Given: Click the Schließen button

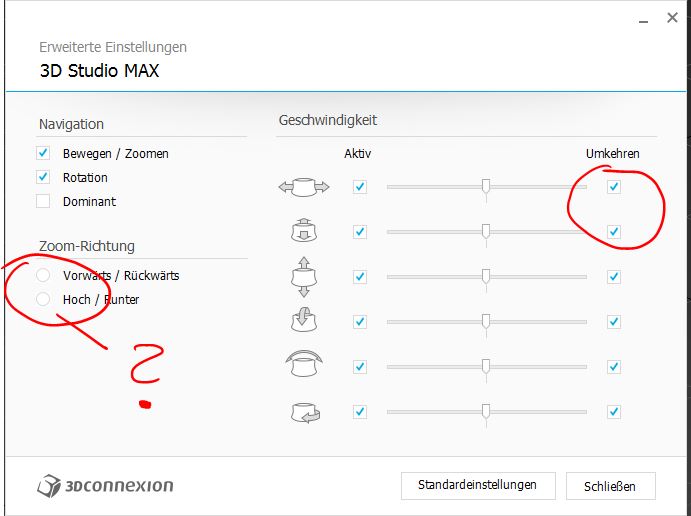Looking at the screenshot, I should tap(610, 486).
